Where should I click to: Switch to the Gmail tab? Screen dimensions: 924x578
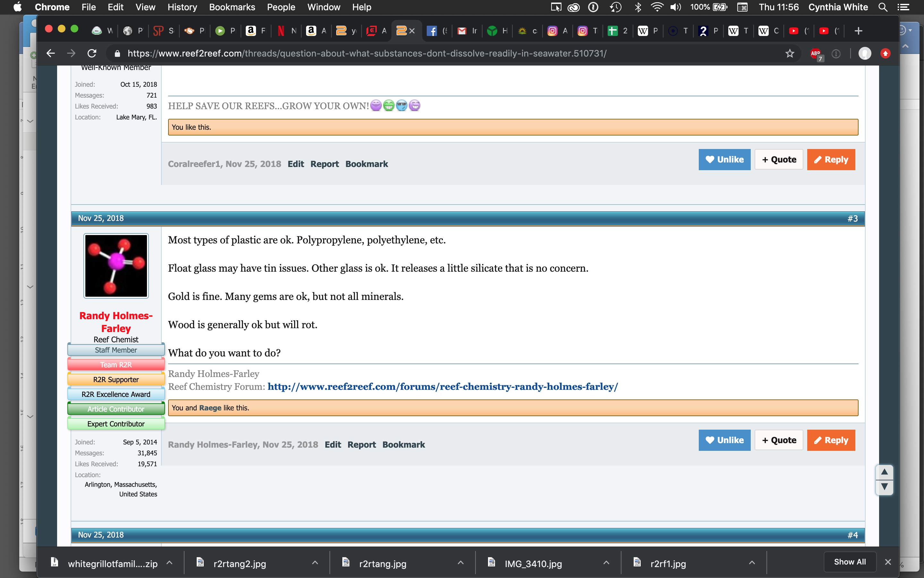click(467, 31)
